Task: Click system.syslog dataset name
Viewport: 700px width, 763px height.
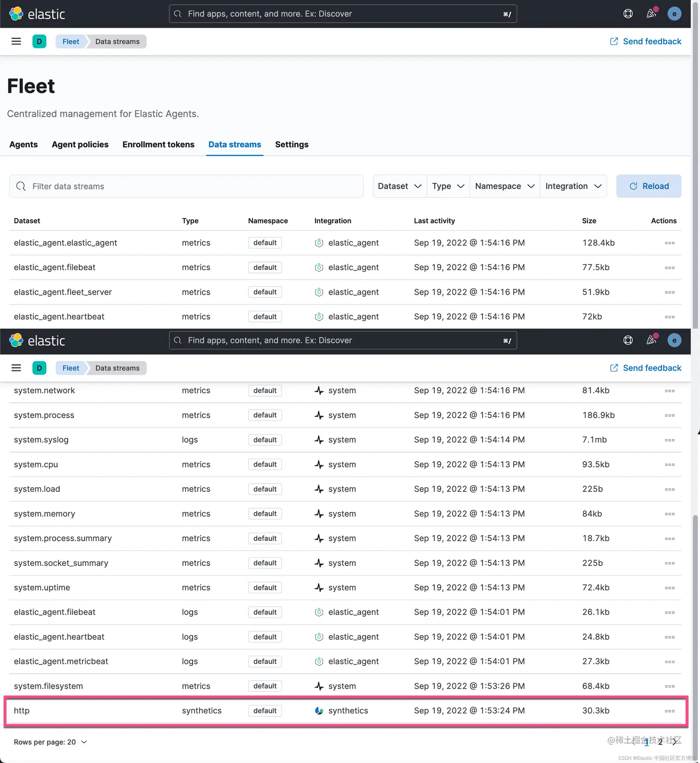Action: tap(41, 440)
